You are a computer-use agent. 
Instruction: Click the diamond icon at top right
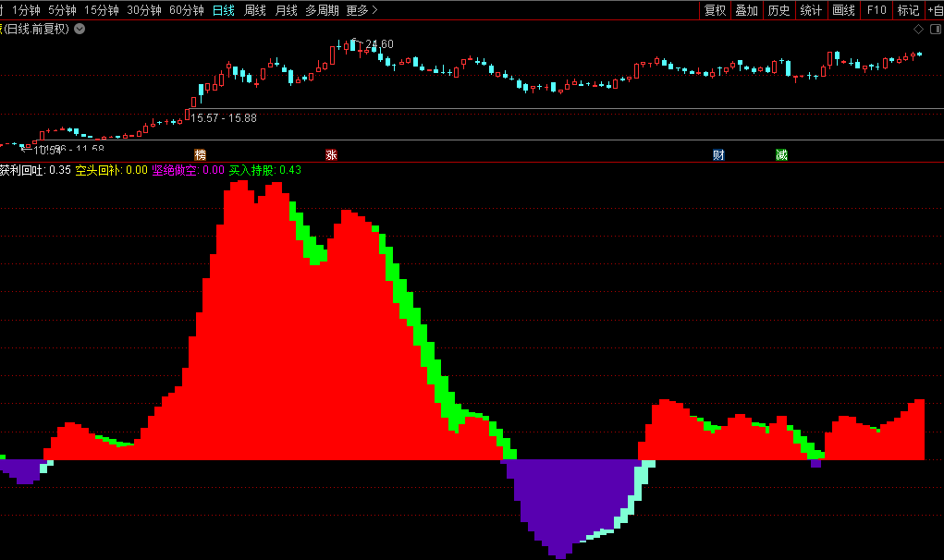coord(918,30)
